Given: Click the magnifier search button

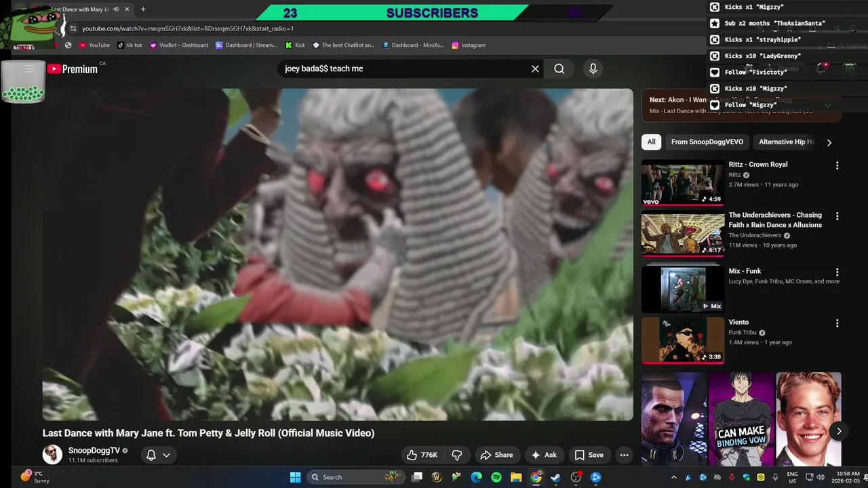Looking at the screenshot, I should 559,68.
